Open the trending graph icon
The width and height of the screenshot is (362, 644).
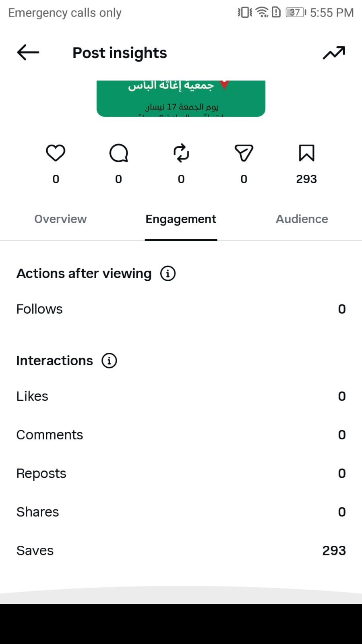tap(334, 53)
